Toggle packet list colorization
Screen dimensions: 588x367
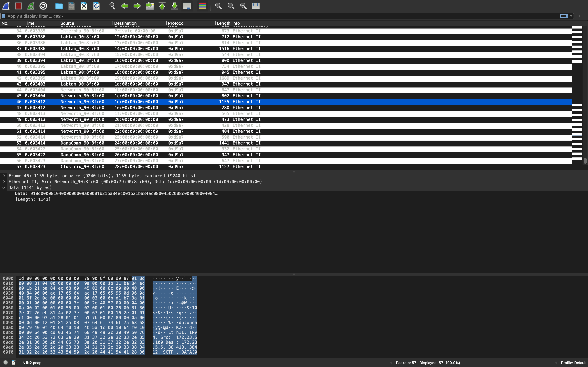(x=202, y=6)
